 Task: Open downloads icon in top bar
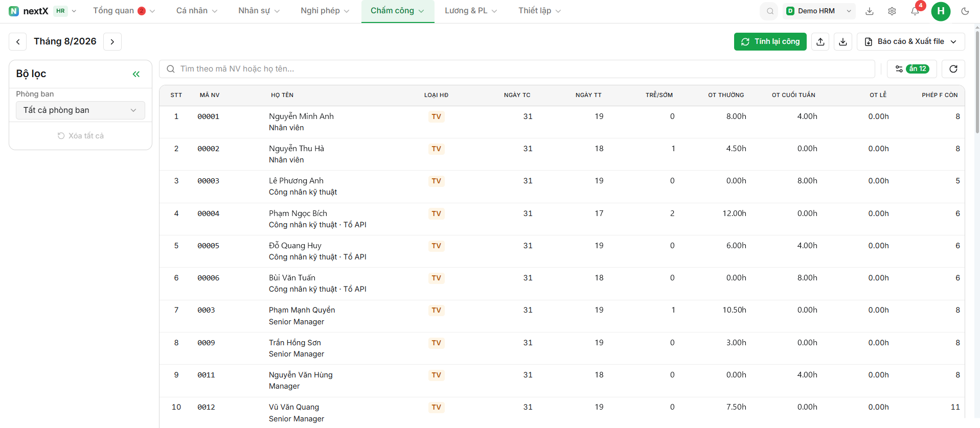[870, 11]
